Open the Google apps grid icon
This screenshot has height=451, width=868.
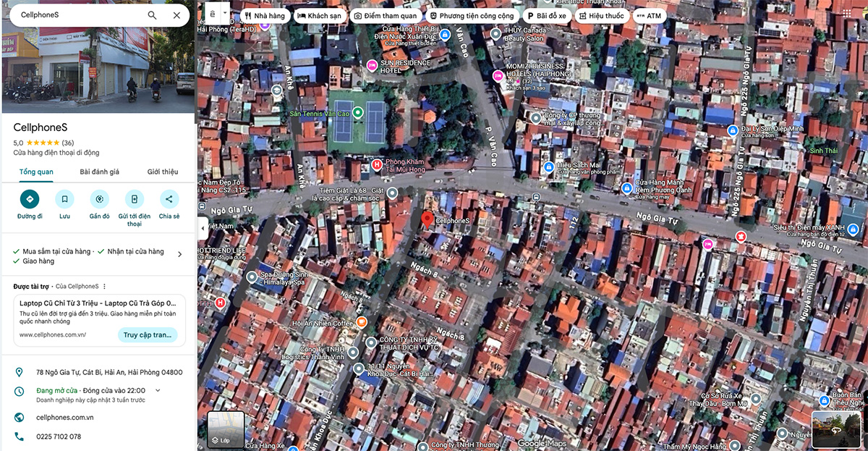pos(846,14)
